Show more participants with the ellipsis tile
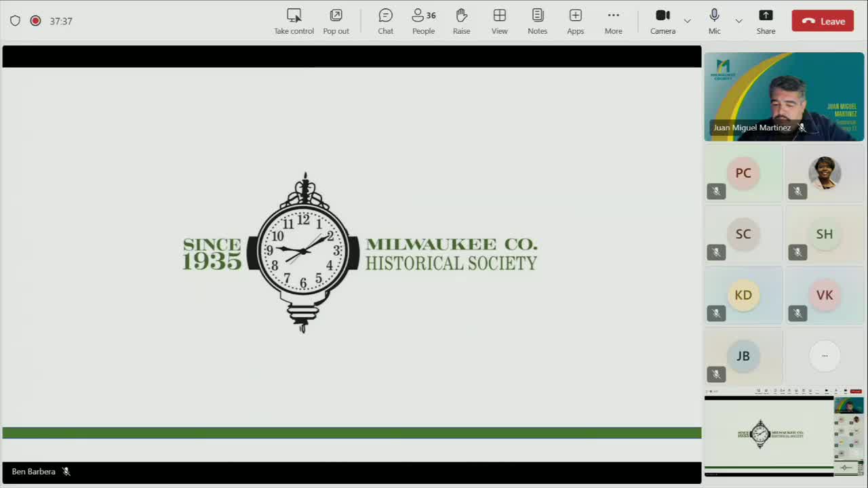 [x=825, y=356]
